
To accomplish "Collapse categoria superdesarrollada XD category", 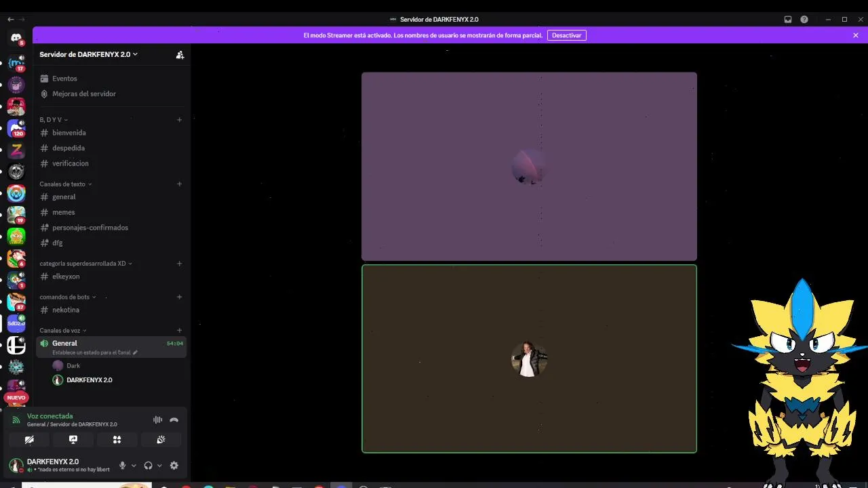I will coord(85,263).
